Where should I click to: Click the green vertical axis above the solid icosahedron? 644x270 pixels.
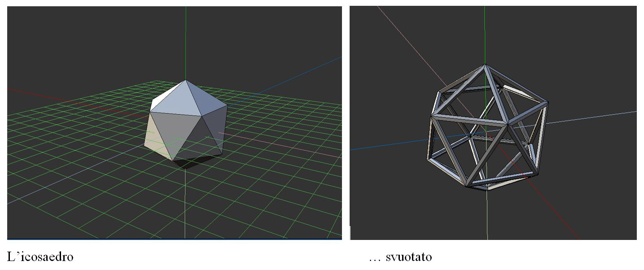click(185, 40)
